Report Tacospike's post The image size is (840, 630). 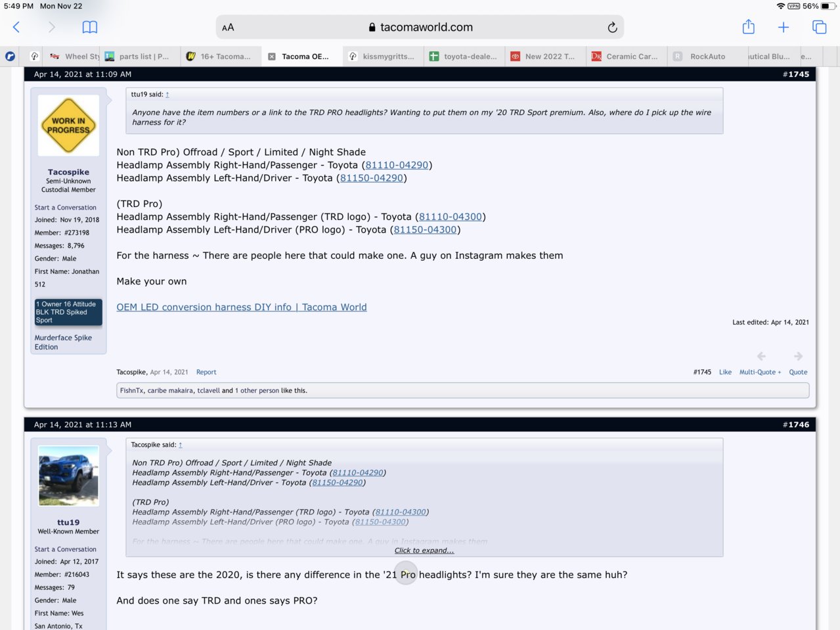pos(206,372)
